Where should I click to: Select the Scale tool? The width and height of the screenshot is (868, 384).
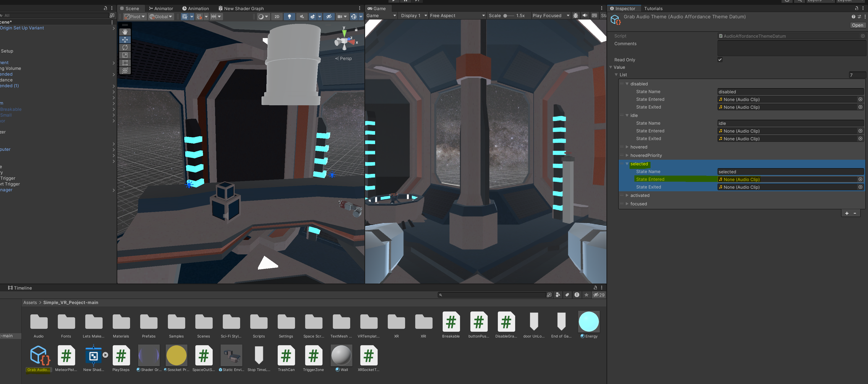pos(125,55)
